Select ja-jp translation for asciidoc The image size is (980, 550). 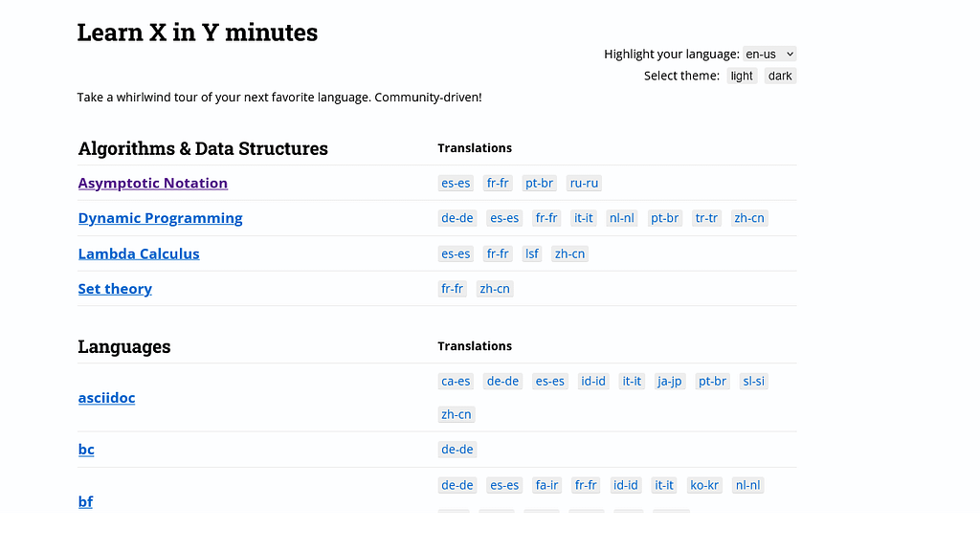point(669,382)
